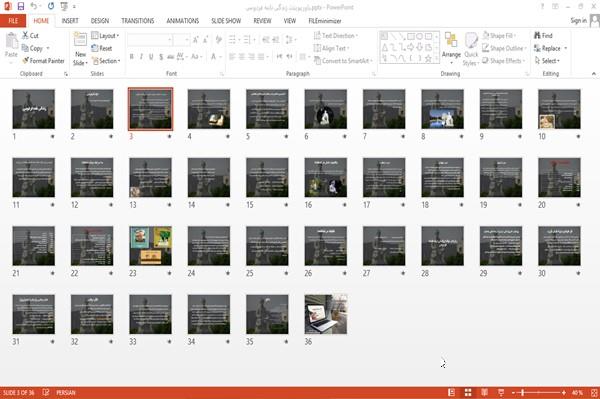Click the zoom in plus button

coord(564,392)
